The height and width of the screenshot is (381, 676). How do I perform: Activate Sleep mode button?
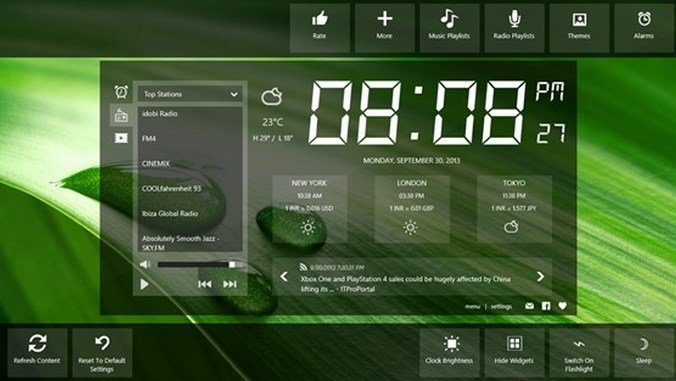pos(644,353)
